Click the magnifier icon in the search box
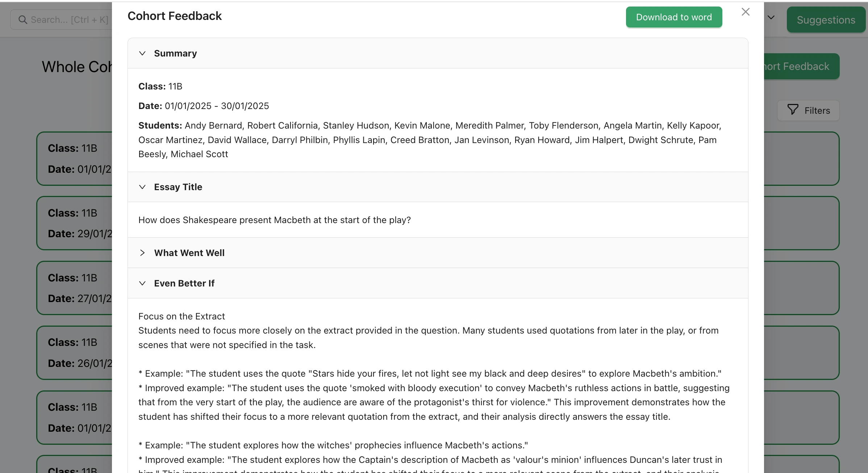This screenshot has height=473, width=868. 23,20
